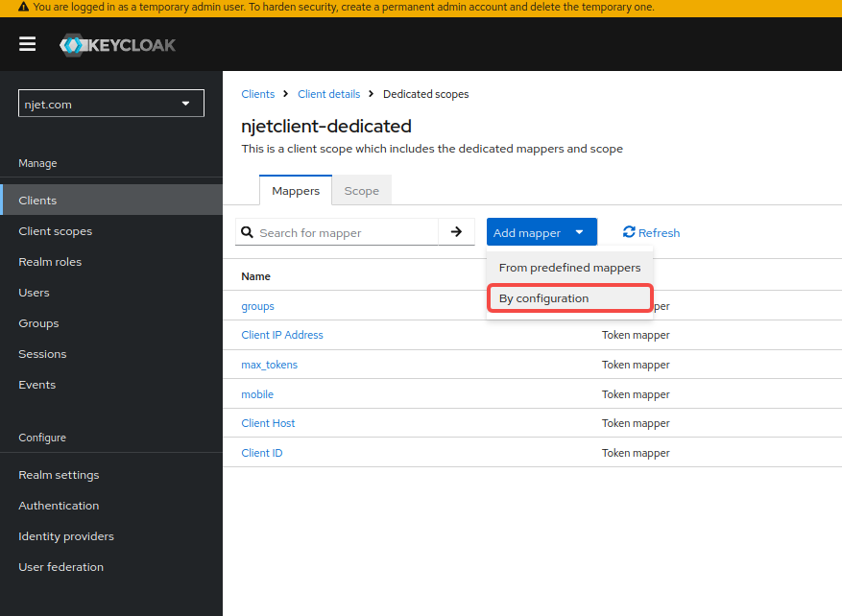The image size is (842, 616).
Task: Click the search arrow submit button
Action: 456,232
